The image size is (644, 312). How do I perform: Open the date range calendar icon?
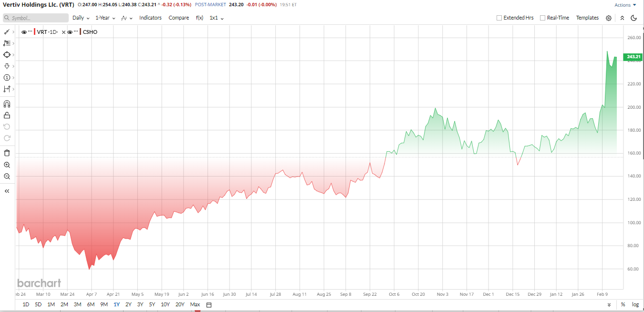[x=208, y=304]
